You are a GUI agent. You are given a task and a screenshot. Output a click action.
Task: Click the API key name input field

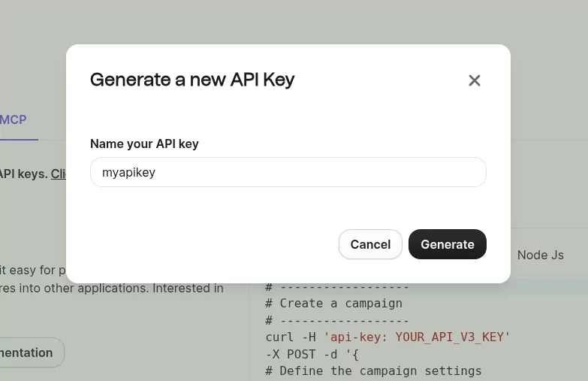(x=288, y=172)
